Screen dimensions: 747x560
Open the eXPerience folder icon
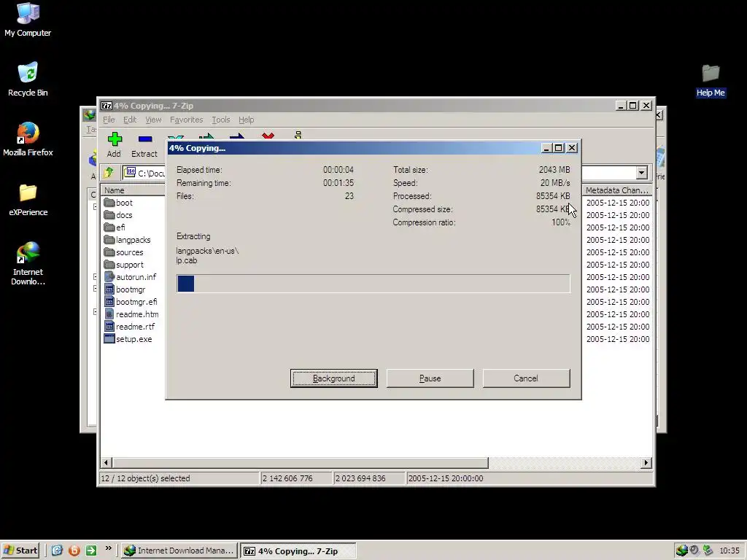point(28,199)
